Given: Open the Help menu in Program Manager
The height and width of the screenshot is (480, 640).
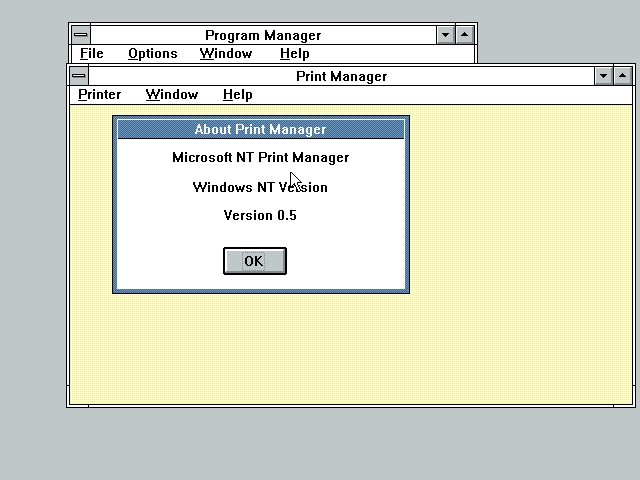Looking at the screenshot, I should pyautogui.click(x=294, y=53).
